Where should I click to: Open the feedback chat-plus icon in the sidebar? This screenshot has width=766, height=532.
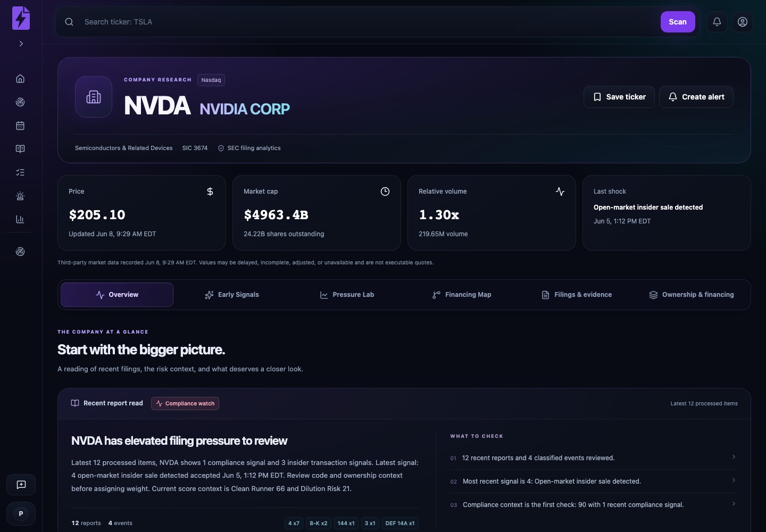[x=21, y=485]
